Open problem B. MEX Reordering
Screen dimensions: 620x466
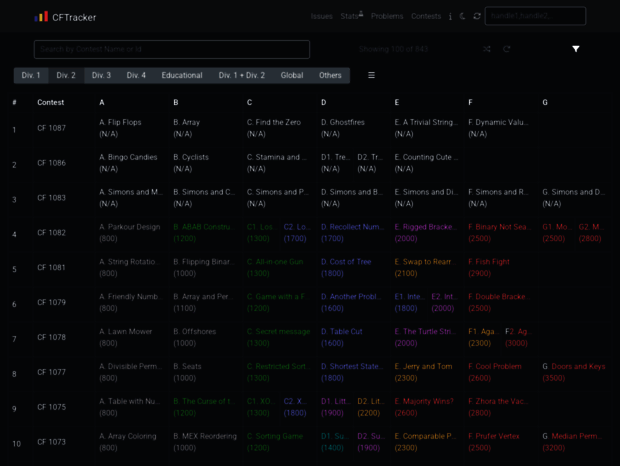[205, 436]
